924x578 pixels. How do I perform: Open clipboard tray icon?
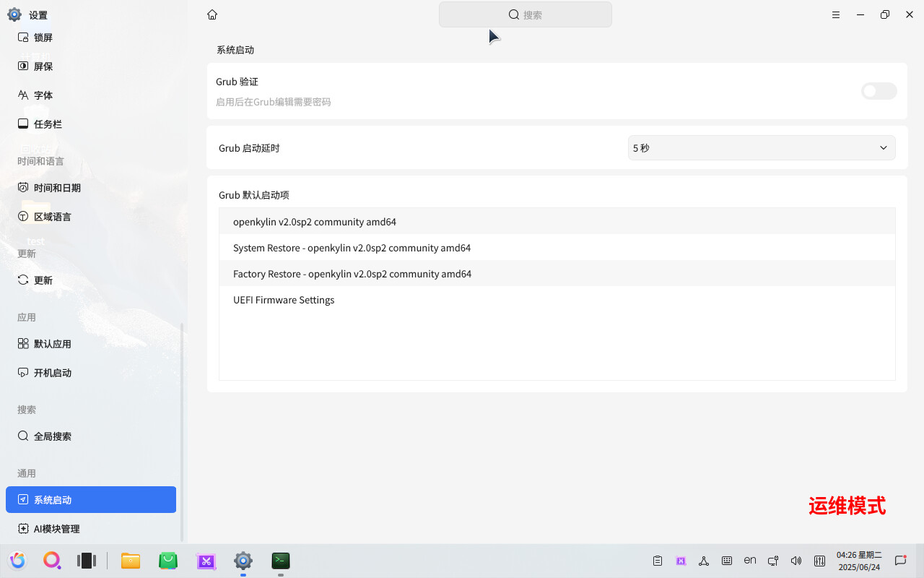(x=658, y=561)
